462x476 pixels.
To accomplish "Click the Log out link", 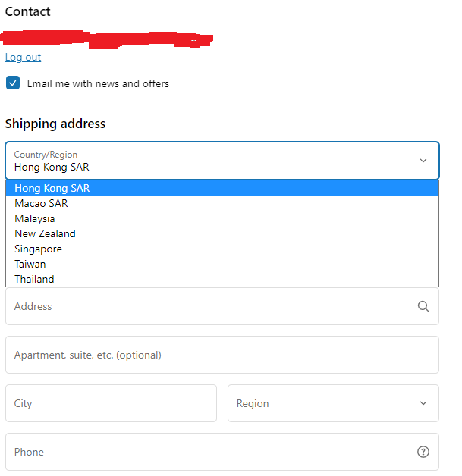I will pyautogui.click(x=23, y=57).
